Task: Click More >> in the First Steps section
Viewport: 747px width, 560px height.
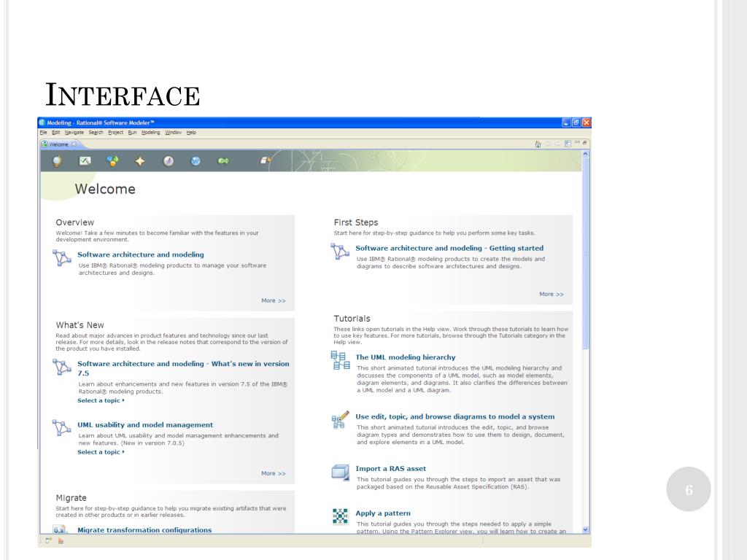Action: (x=551, y=295)
